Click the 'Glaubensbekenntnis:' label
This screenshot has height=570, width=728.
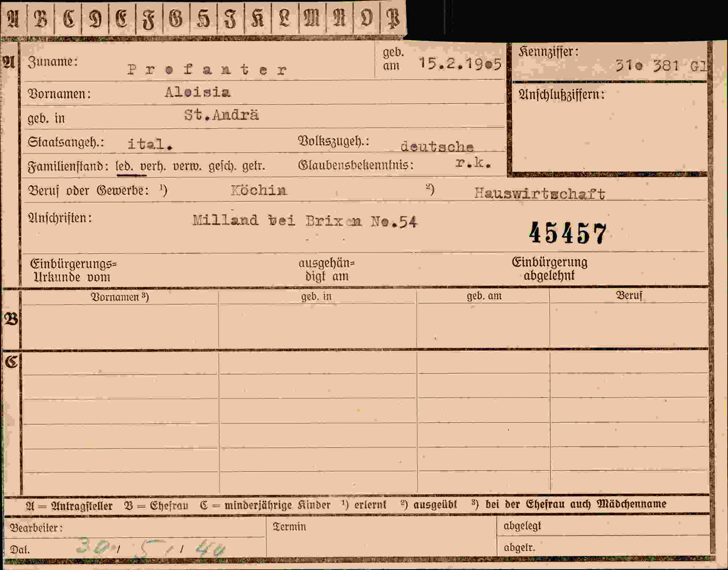[356, 165]
